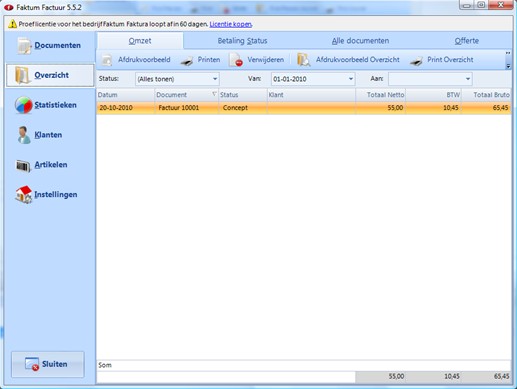The height and width of the screenshot is (389, 517).
Task: Open Klanten in sidebar
Action: [48, 135]
